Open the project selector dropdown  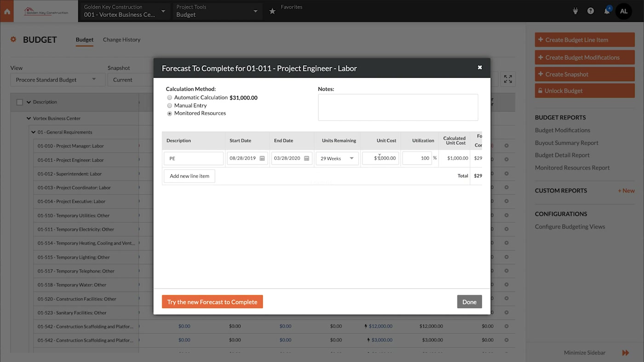pyautogui.click(x=125, y=11)
